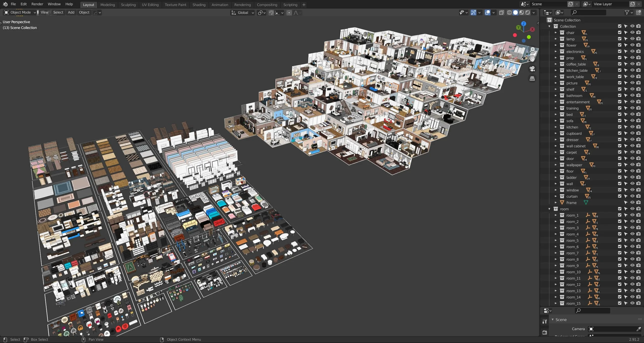The image size is (644, 343).
Task: Collapse the Scene properties panel
Action: tap(553, 319)
